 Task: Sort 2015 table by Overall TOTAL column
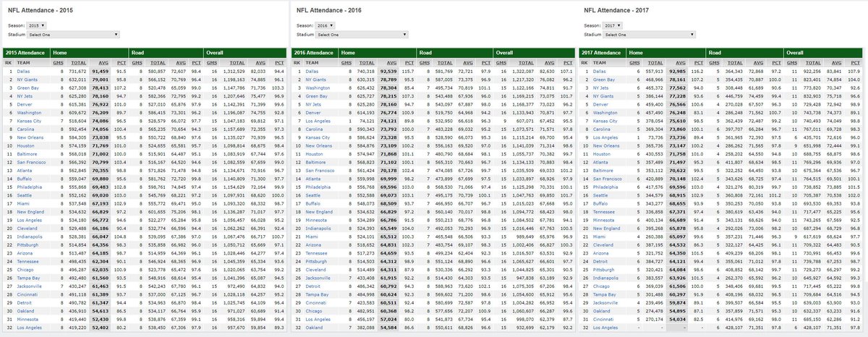click(239, 63)
